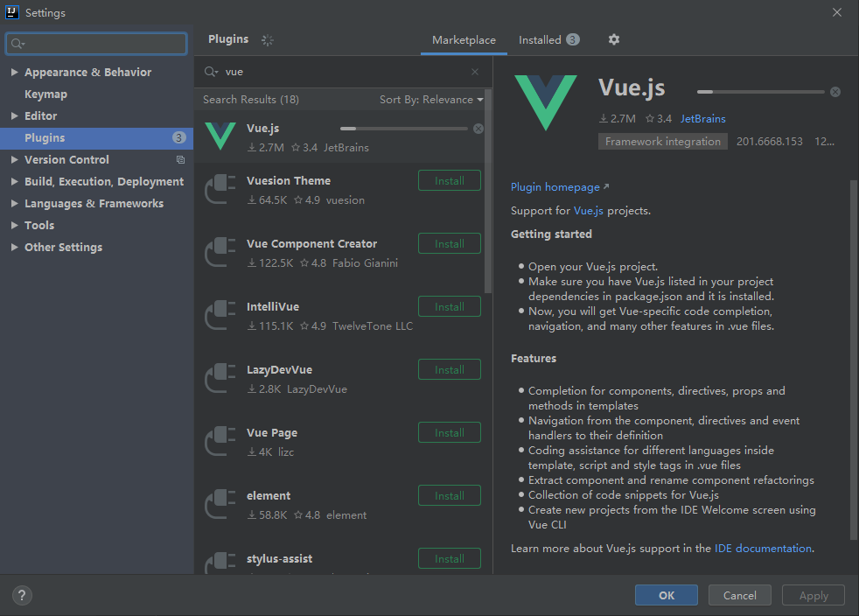This screenshot has height=616, width=859.
Task: Select the element plugin icon
Action: 220,504
